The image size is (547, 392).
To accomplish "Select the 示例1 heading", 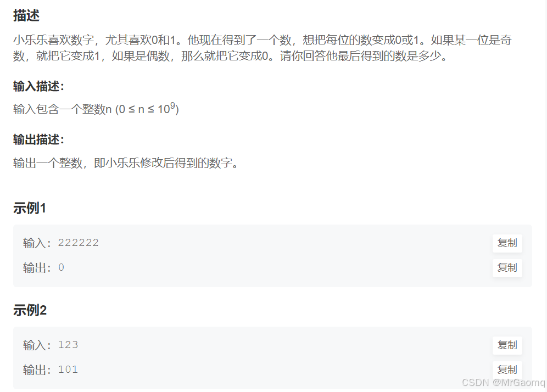I will (30, 208).
